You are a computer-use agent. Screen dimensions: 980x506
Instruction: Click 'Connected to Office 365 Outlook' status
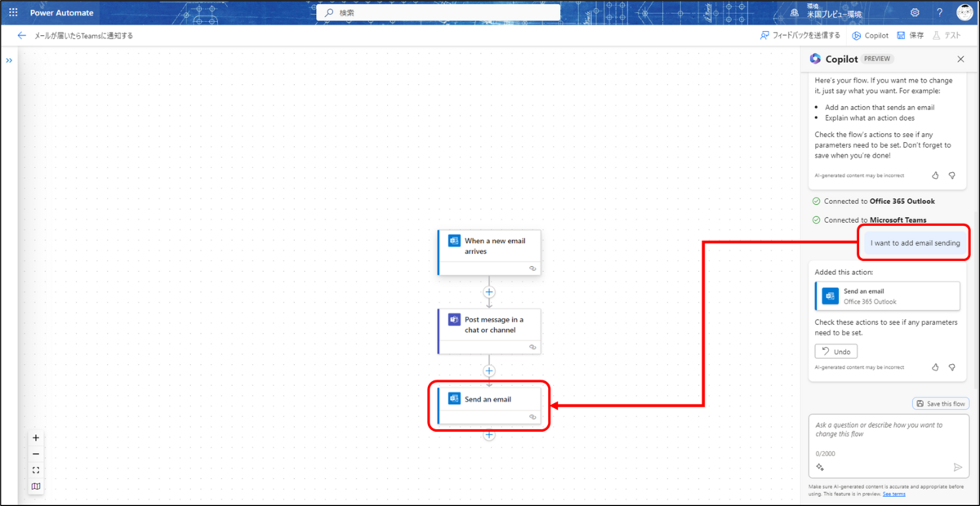[x=874, y=201]
